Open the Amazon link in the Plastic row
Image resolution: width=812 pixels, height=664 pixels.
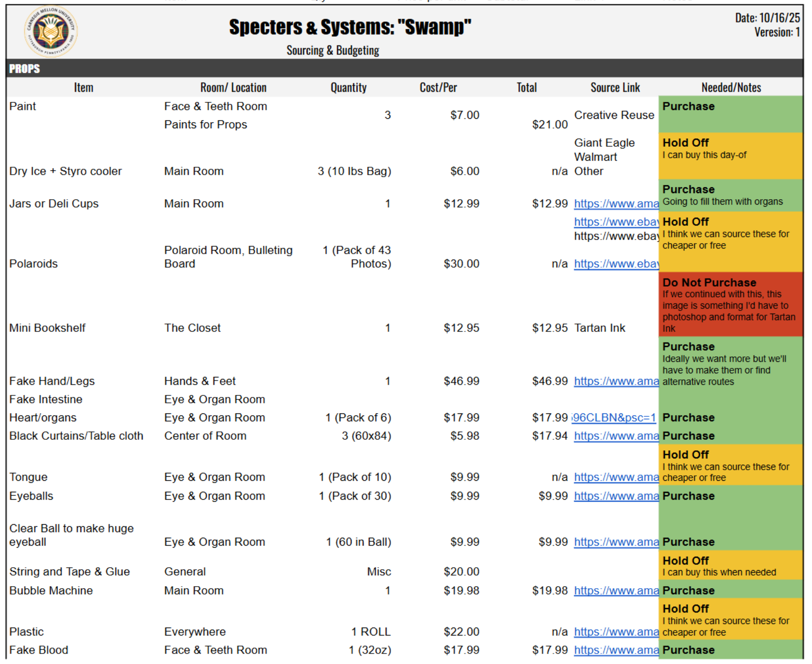[x=616, y=632]
